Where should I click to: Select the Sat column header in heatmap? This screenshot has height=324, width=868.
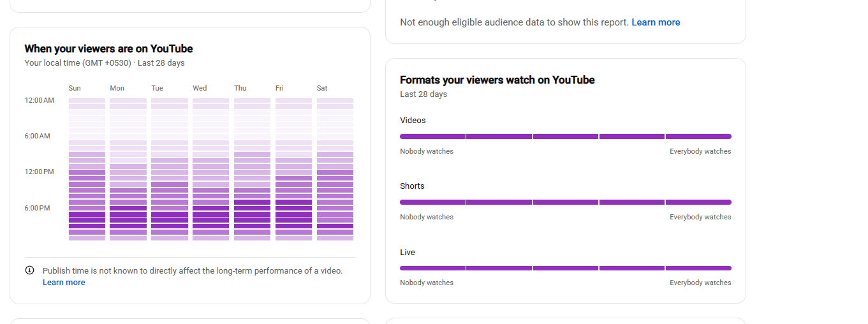322,88
